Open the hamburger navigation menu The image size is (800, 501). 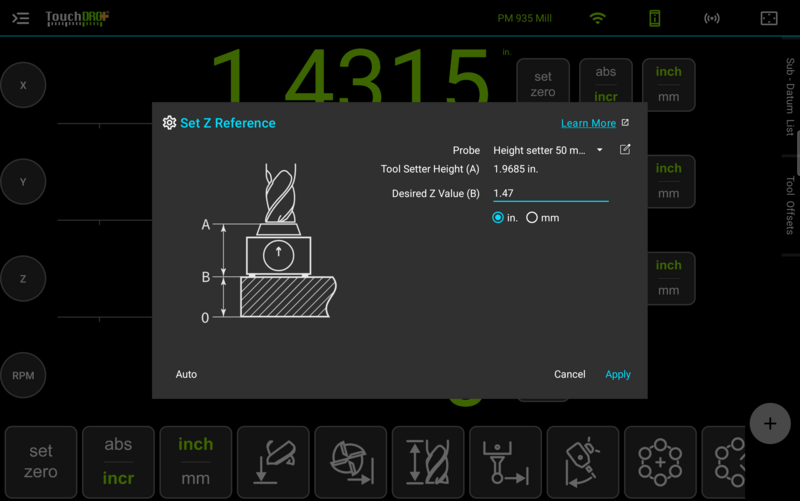(20, 19)
